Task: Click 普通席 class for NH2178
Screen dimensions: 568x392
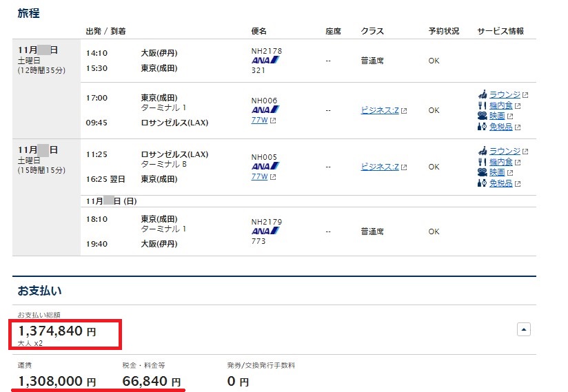Action: pos(372,61)
